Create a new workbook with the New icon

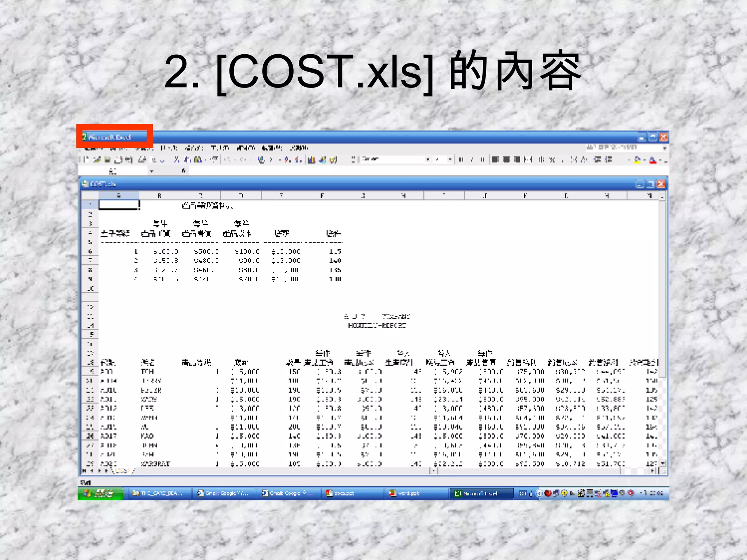coord(86,159)
